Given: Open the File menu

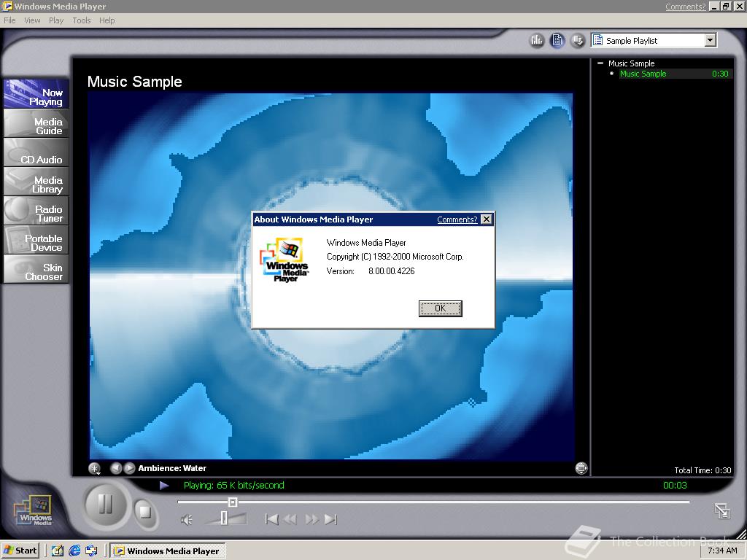Looking at the screenshot, I should click(x=9, y=20).
